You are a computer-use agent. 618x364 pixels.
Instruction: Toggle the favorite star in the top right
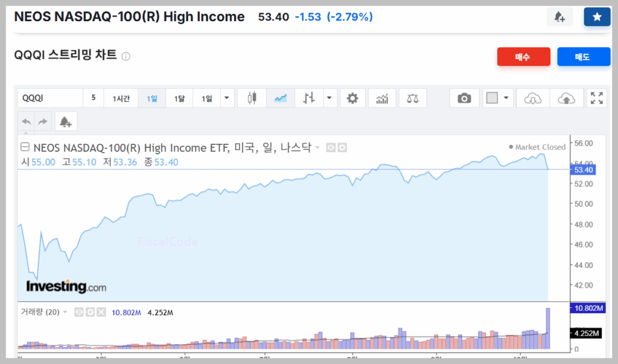[597, 16]
